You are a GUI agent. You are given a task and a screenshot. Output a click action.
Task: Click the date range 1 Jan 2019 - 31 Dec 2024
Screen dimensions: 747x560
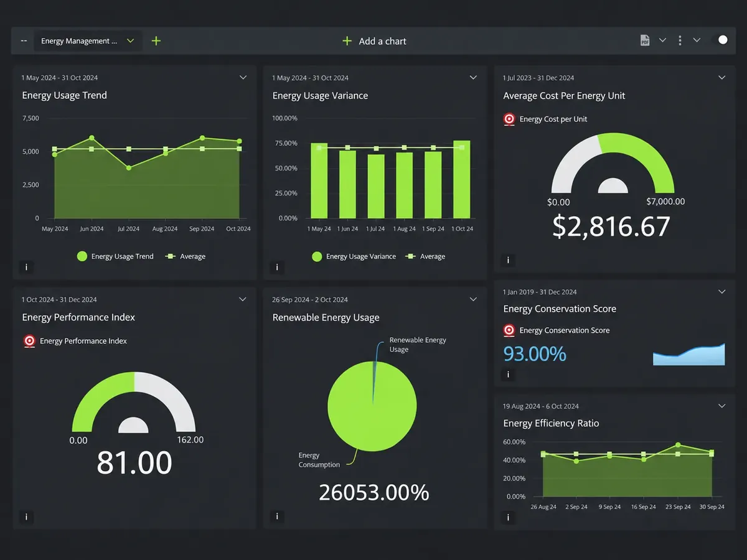click(540, 292)
